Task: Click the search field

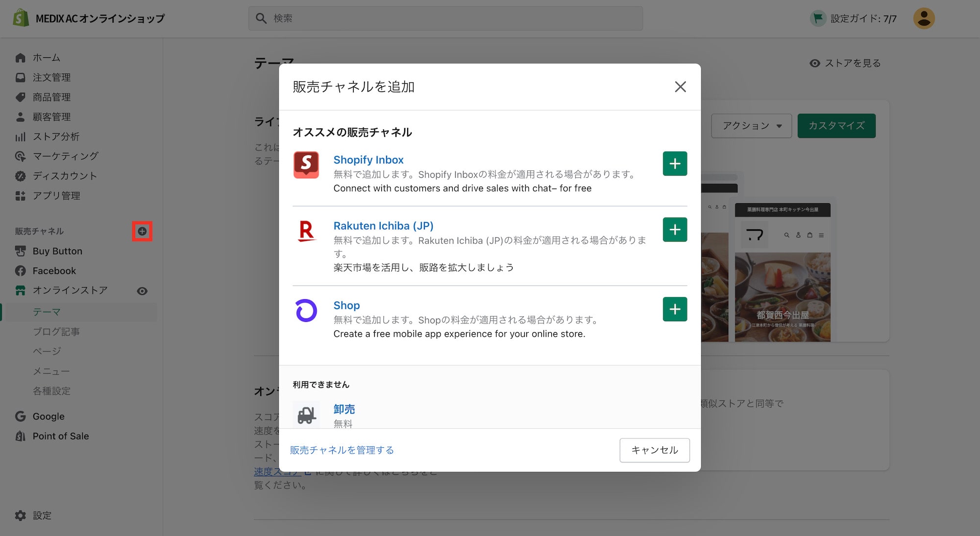Action: click(445, 18)
